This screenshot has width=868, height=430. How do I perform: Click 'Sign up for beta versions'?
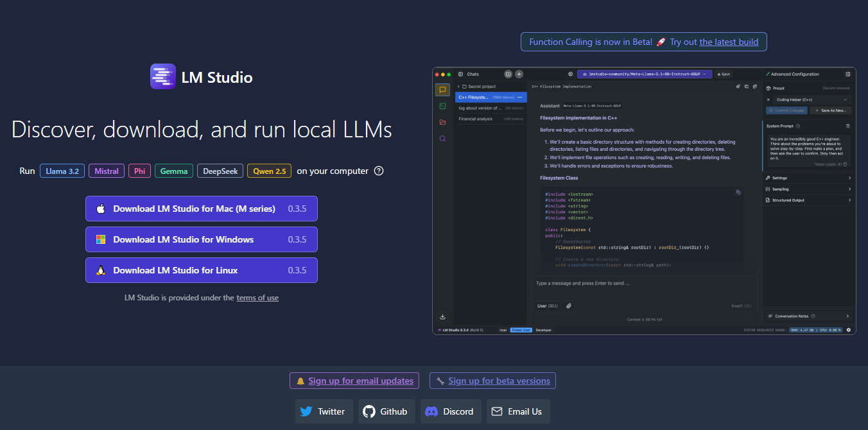492,381
